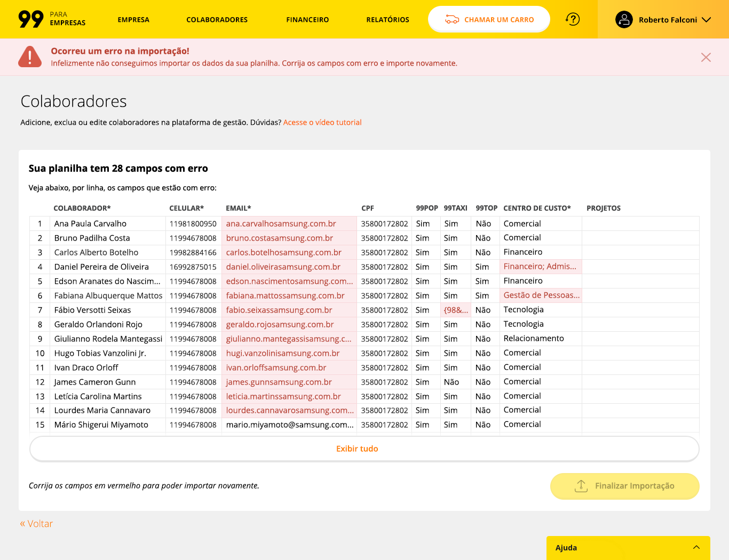The image size is (729, 560).
Task: Click the Chamar um Carro button
Action: [489, 19]
